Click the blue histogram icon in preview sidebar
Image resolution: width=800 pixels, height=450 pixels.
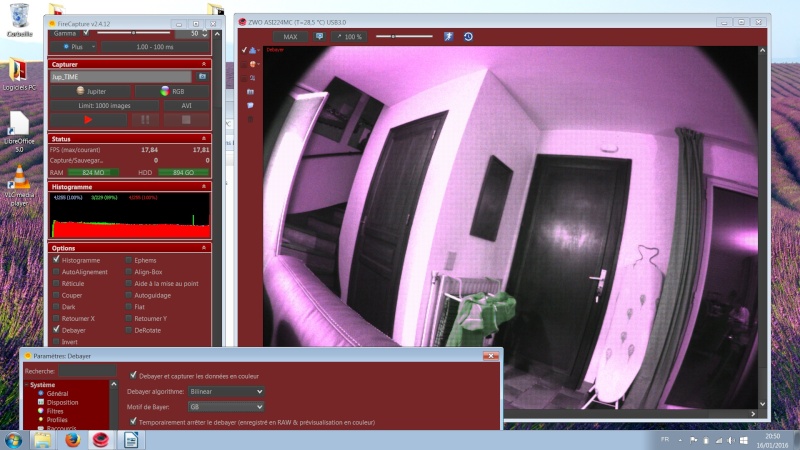(x=253, y=50)
